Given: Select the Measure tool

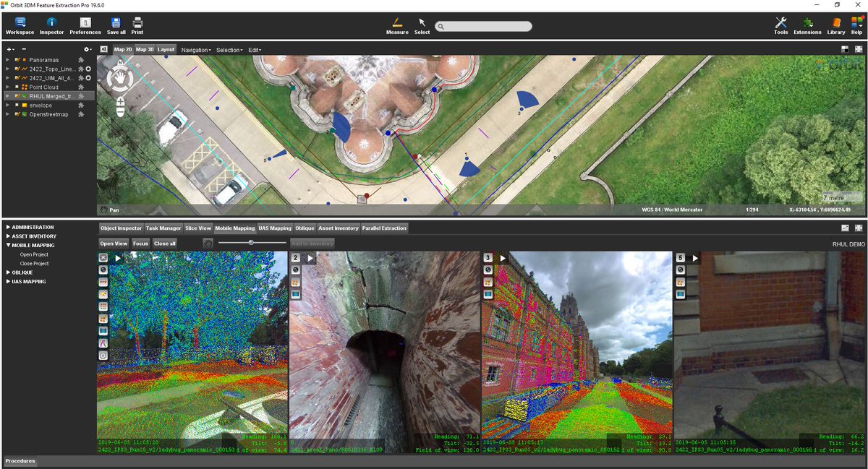Looking at the screenshot, I should [x=397, y=24].
